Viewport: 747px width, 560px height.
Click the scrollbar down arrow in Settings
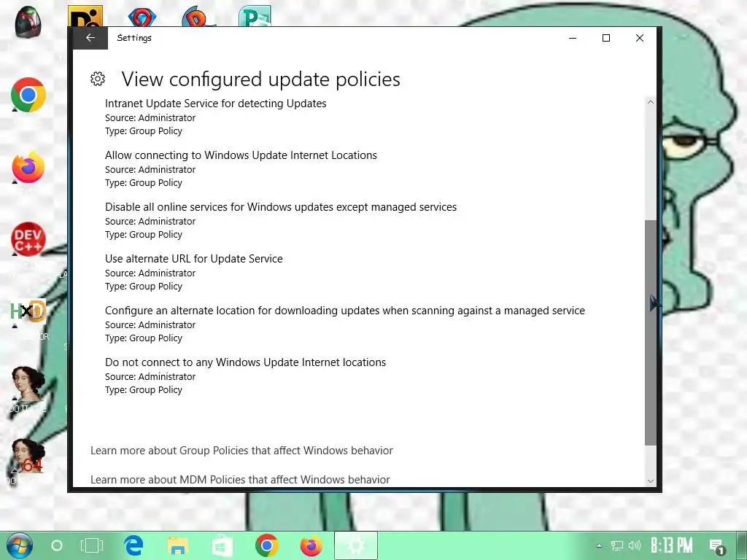(x=650, y=481)
